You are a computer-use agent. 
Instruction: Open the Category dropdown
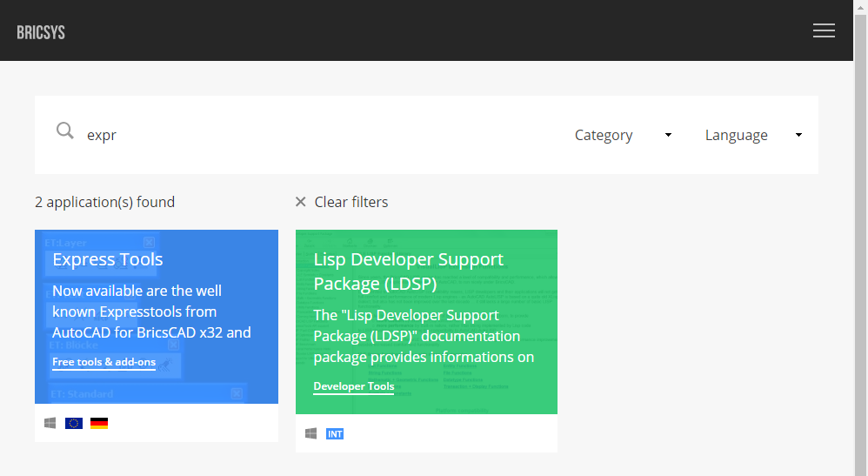pyautogui.click(x=624, y=135)
